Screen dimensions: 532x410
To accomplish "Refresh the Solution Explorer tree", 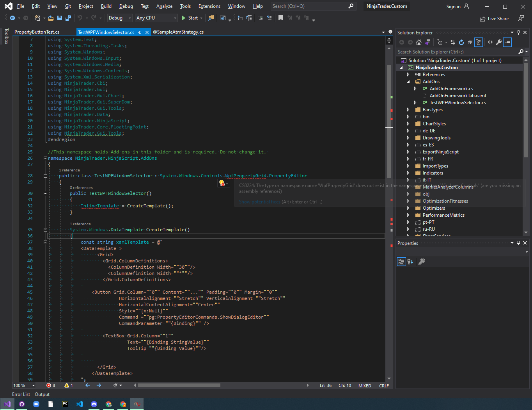I will [x=461, y=42].
